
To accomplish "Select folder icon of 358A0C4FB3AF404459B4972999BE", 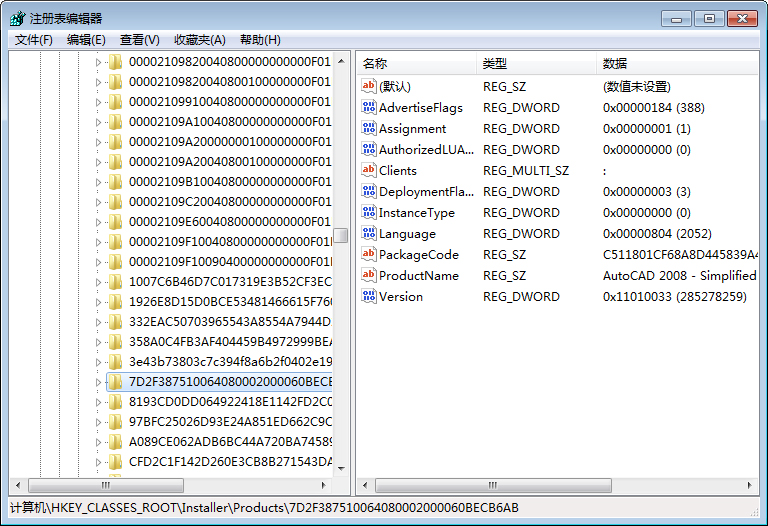I will click(x=115, y=342).
